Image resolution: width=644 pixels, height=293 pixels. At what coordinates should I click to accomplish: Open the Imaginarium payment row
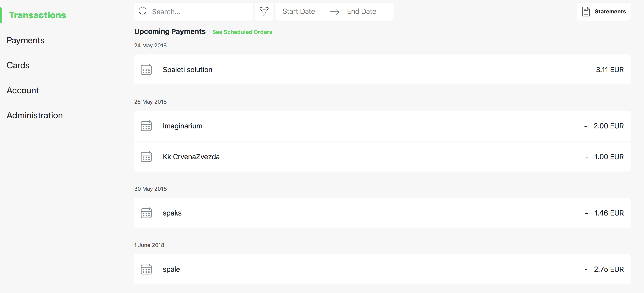point(382,126)
